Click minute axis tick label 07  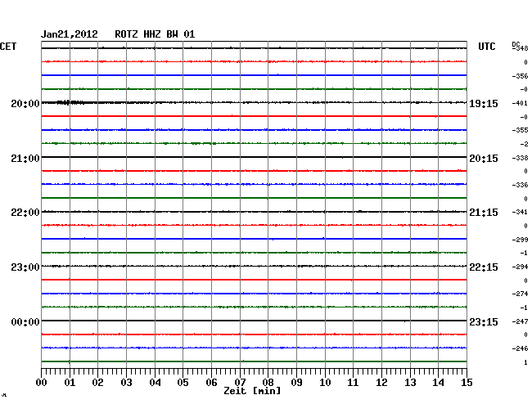coord(240,383)
